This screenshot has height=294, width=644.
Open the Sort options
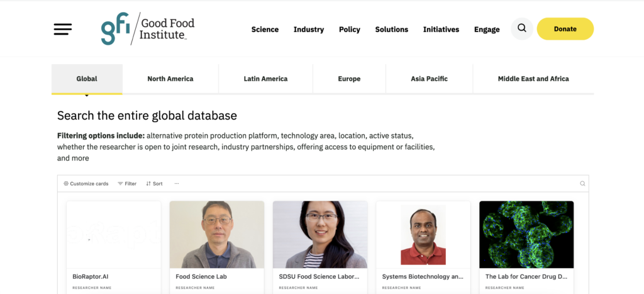[154, 184]
